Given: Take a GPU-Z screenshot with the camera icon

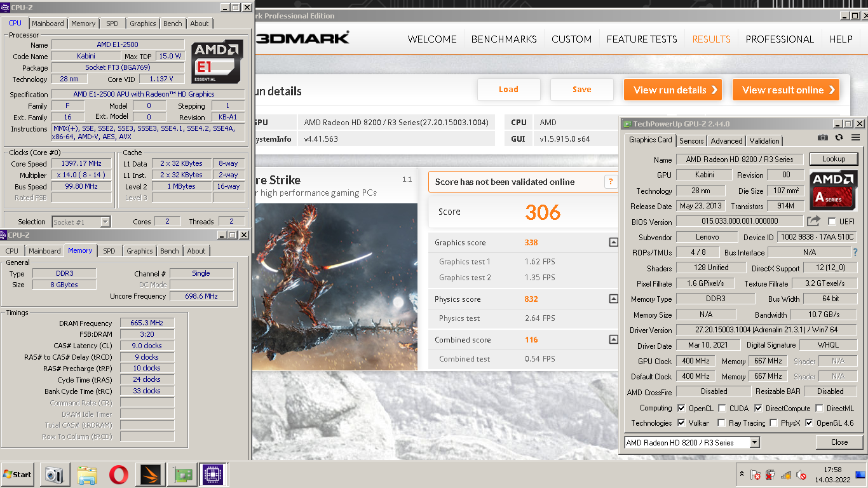Looking at the screenshot, I should (823, 137).
